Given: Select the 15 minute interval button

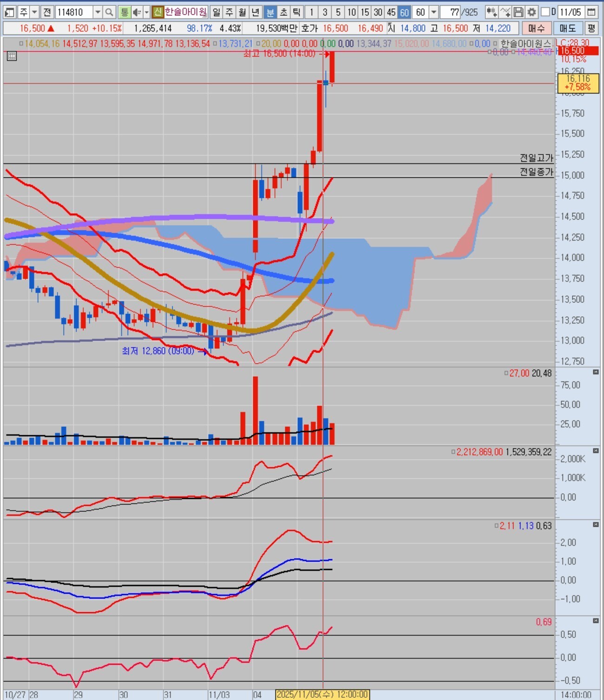Looking at the screenshot, I should click(x=365, y=12).
